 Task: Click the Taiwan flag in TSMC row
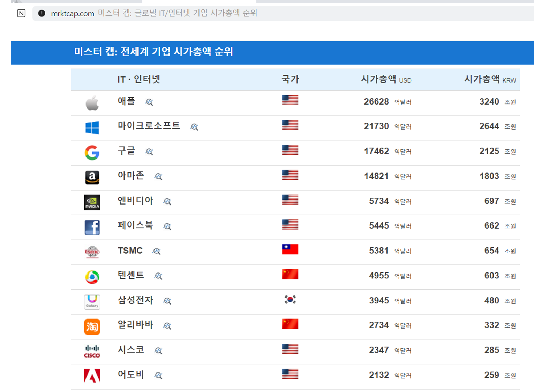click(x=290, y=249)
